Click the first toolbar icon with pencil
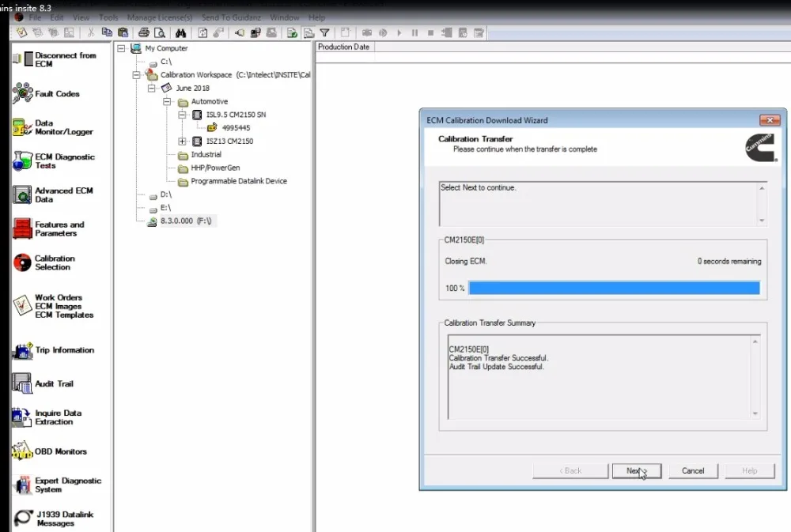Image resolution: width=791 pixels, height=532 pixels. tap(21, 32)
